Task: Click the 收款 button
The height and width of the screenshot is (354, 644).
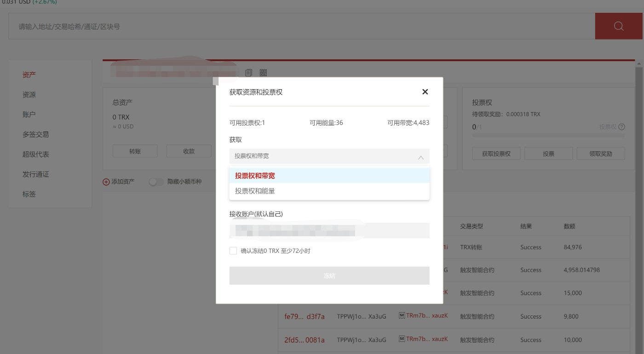Action: pos(189,151)
